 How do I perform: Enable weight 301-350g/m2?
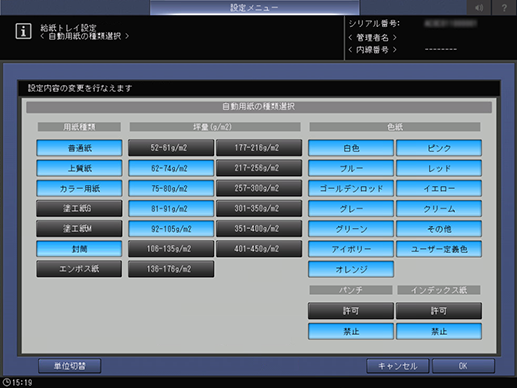[259, 208]
